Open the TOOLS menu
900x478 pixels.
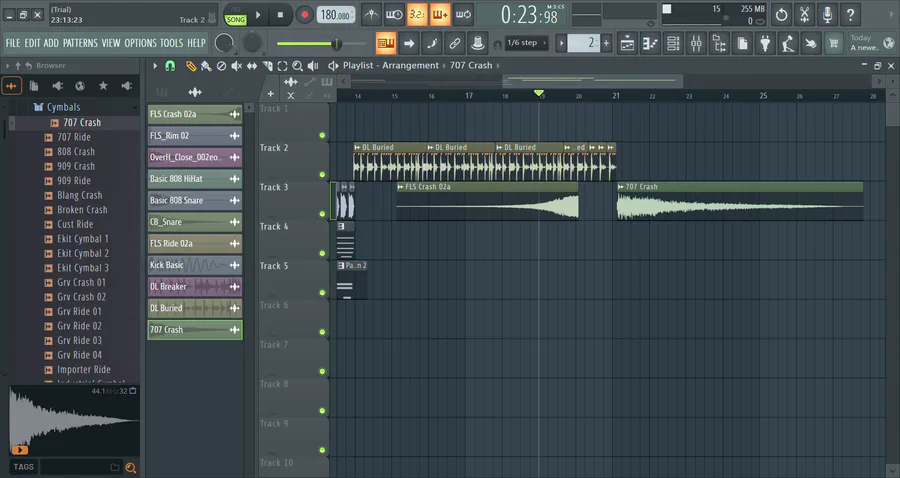pos(172,43)
